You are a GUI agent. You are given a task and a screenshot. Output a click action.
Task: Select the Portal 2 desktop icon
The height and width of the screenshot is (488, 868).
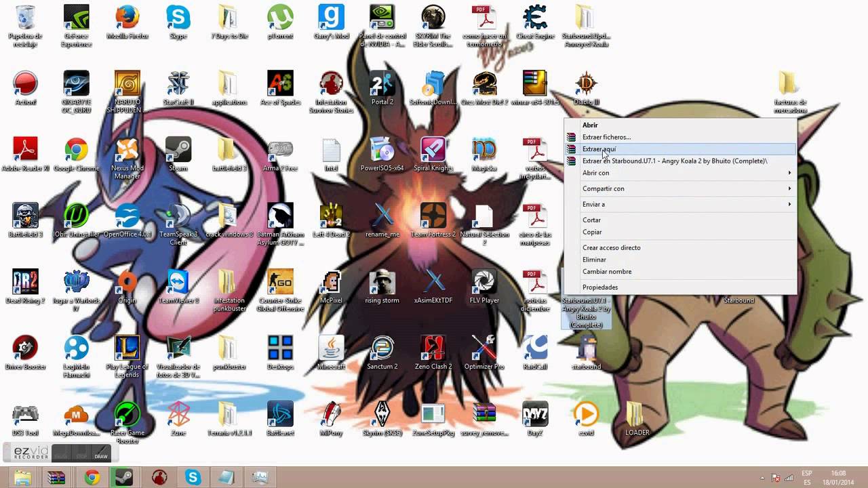click(x=382, y=88)
